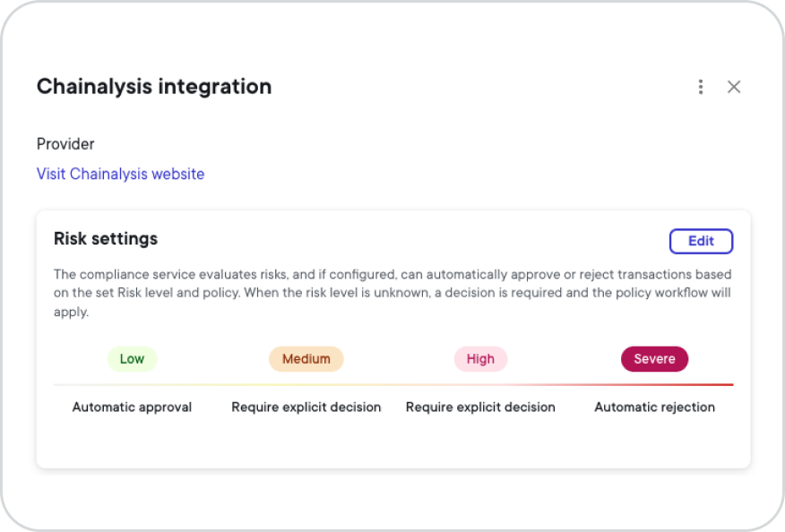Screen dimensions: 785x532
Task: Open the Visit Chainalysis website link
Action: tap(121, 174)
